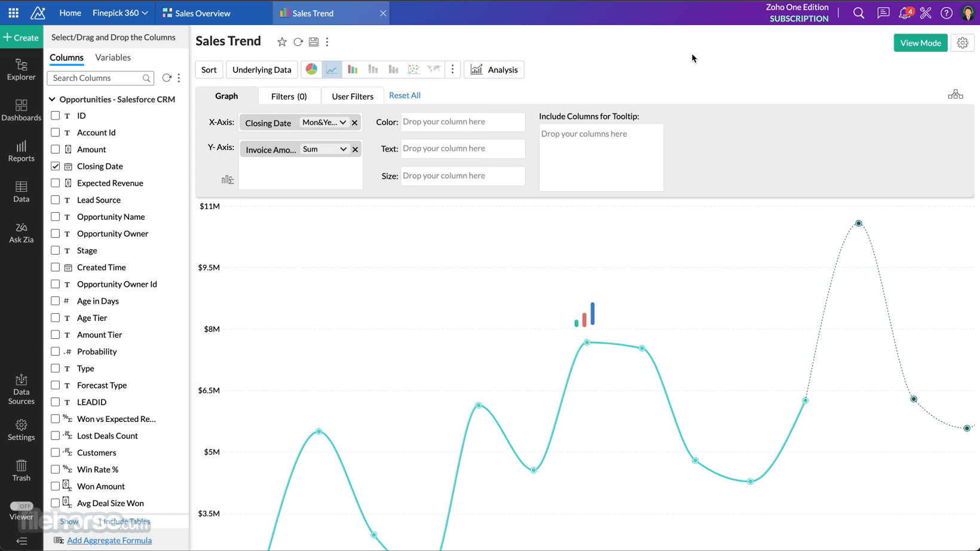The width and height of the screenshot is (980, 551).
Task: Collapse the sidebar with bottom arrow icon
Action: click(22, 541)
